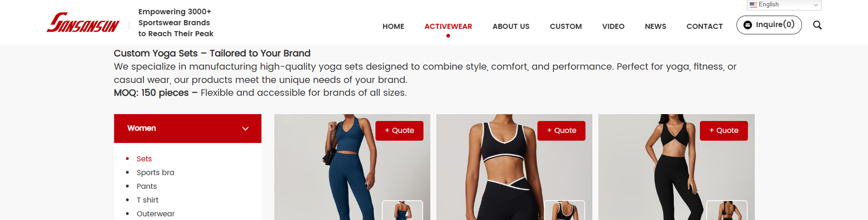Open the search magnifier icon

click(817, 25)
